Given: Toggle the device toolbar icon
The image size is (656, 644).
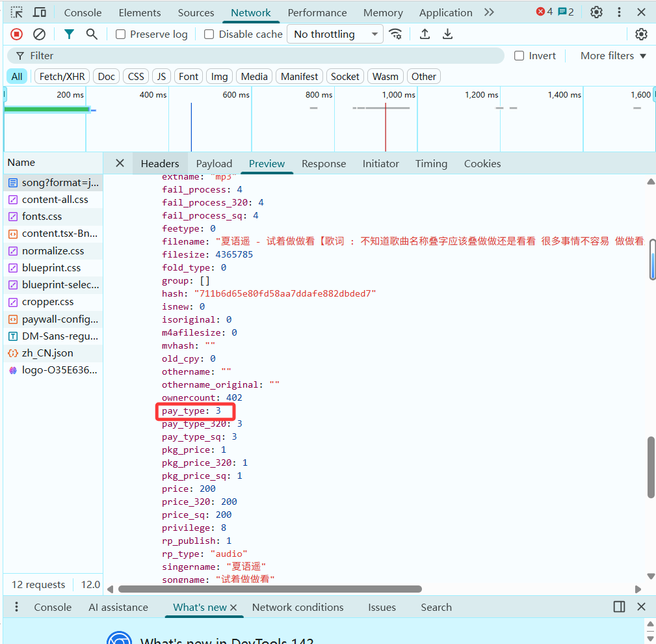Looking at the screenshot, I should (40, 12).
